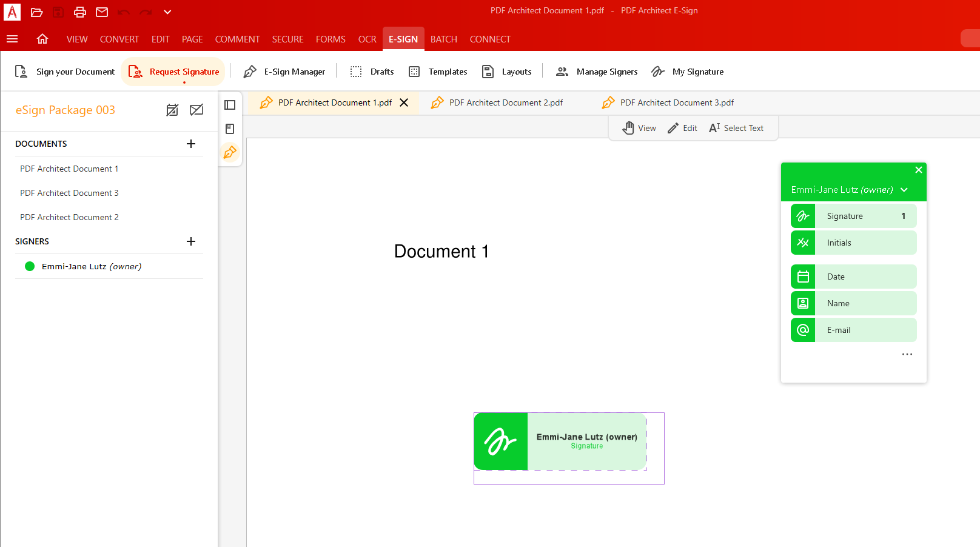Click the sign package icon beside eSign Package 003
Screen dimensions: 980x547
[172, 110]
